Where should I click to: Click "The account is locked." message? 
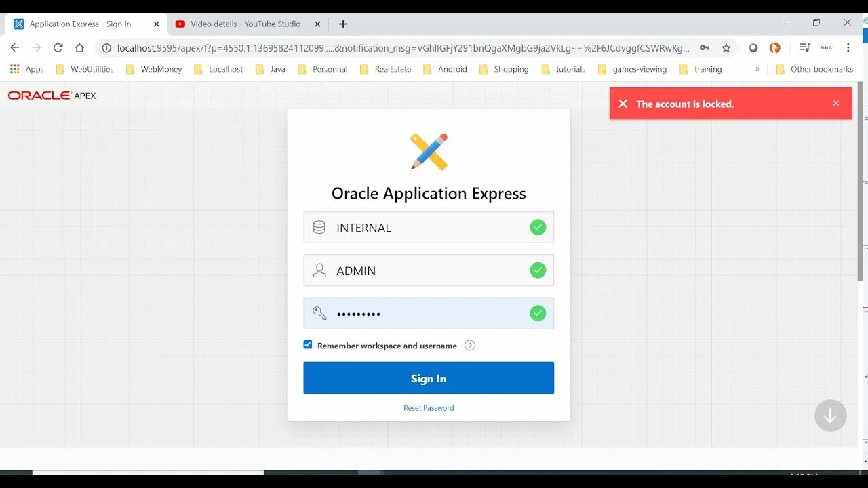pyautogui.click(x=685, y=104)
